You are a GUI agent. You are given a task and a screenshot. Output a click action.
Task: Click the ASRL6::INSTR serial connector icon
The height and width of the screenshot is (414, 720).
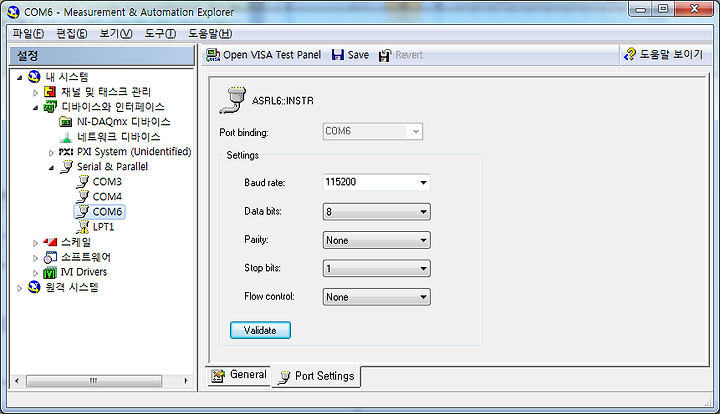[x=233, y=100]
